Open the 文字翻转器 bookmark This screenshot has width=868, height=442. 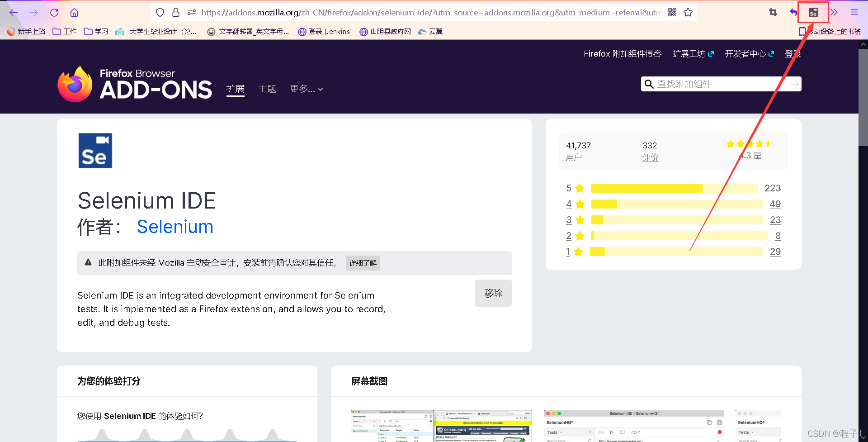pyautogui.click(x=248, y=32)
